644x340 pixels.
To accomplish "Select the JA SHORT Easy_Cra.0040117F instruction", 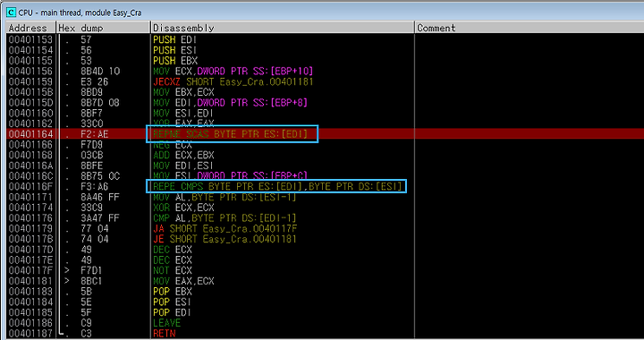I will point(225,228).
